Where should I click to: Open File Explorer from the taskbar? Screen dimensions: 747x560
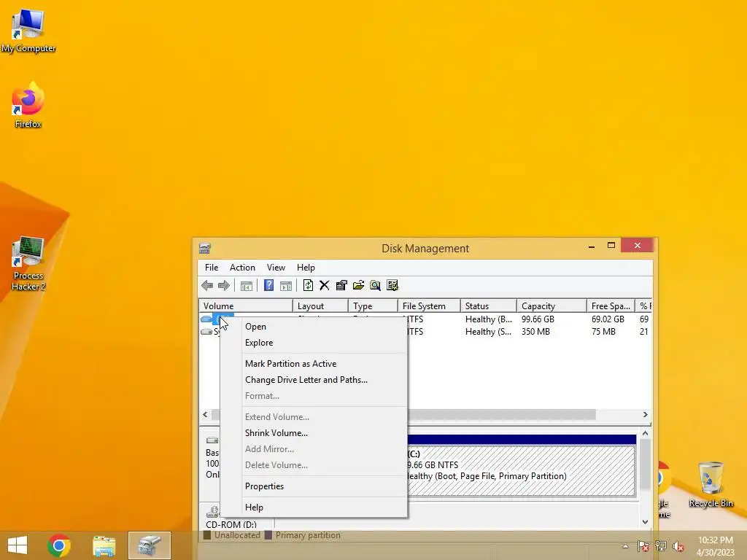tap(104, 545)
